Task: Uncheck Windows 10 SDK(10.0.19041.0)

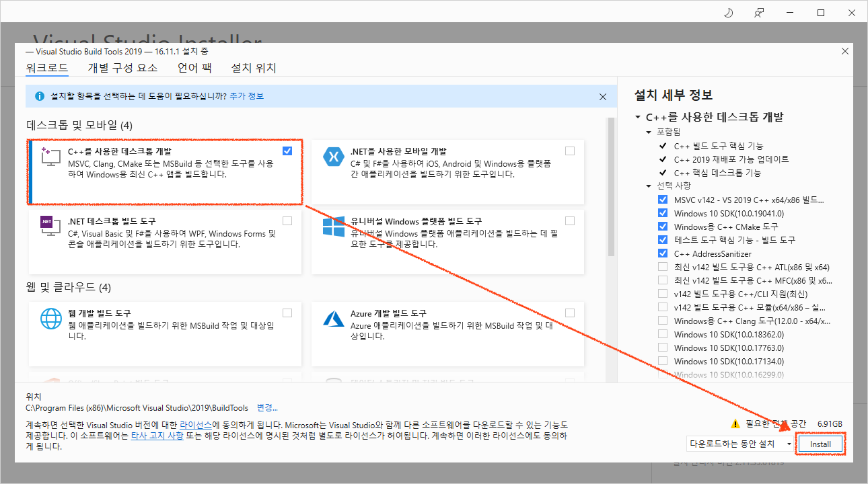Action: (663, 213)
